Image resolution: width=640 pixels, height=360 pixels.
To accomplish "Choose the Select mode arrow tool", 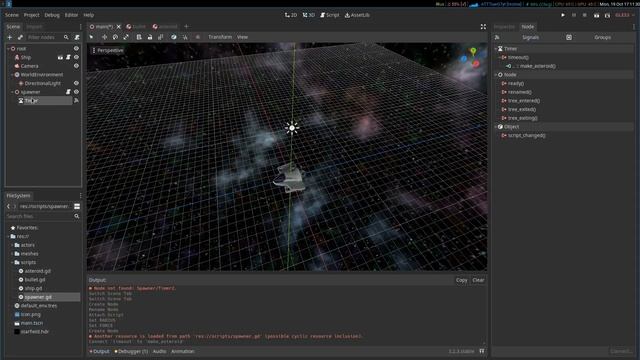I will click(91, 37).
